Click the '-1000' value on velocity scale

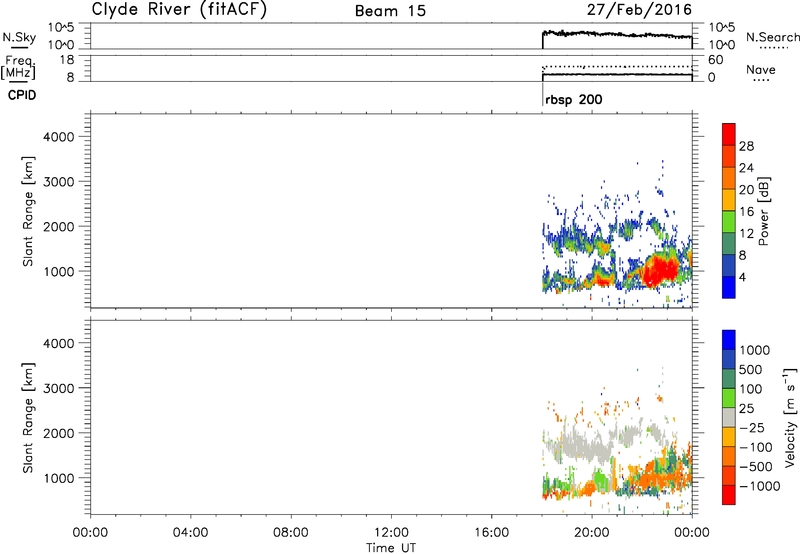point(759,486)
